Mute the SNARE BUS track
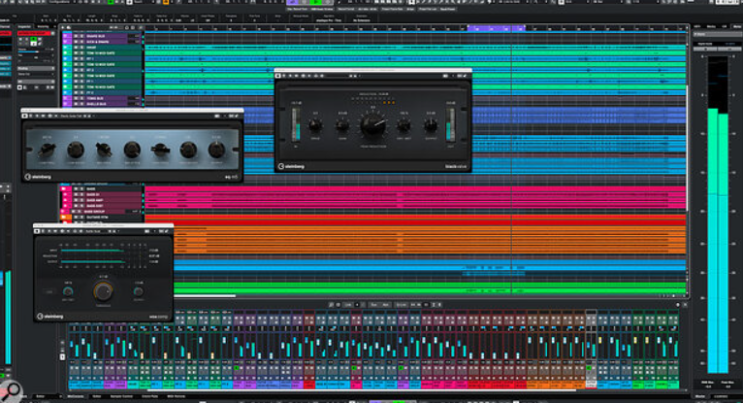Screen dimensions: 743x403 [76, 36]
